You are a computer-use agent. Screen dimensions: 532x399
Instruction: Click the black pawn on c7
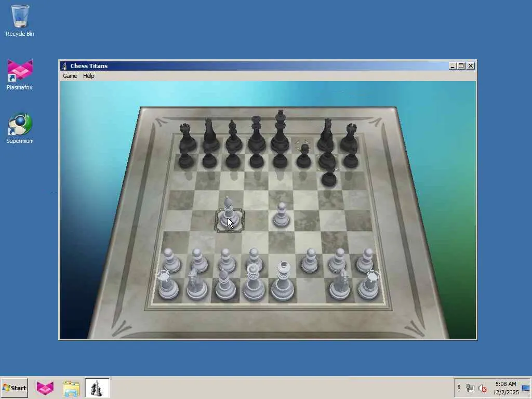click(x=233, y=160)
